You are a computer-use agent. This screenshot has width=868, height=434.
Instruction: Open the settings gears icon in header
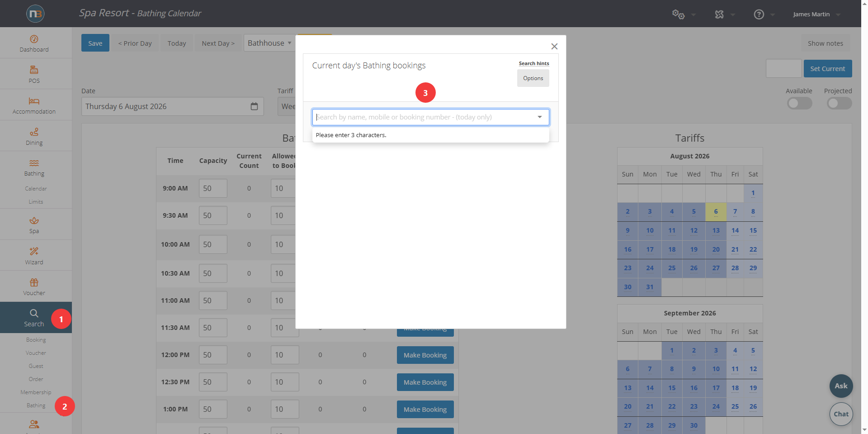678,14
